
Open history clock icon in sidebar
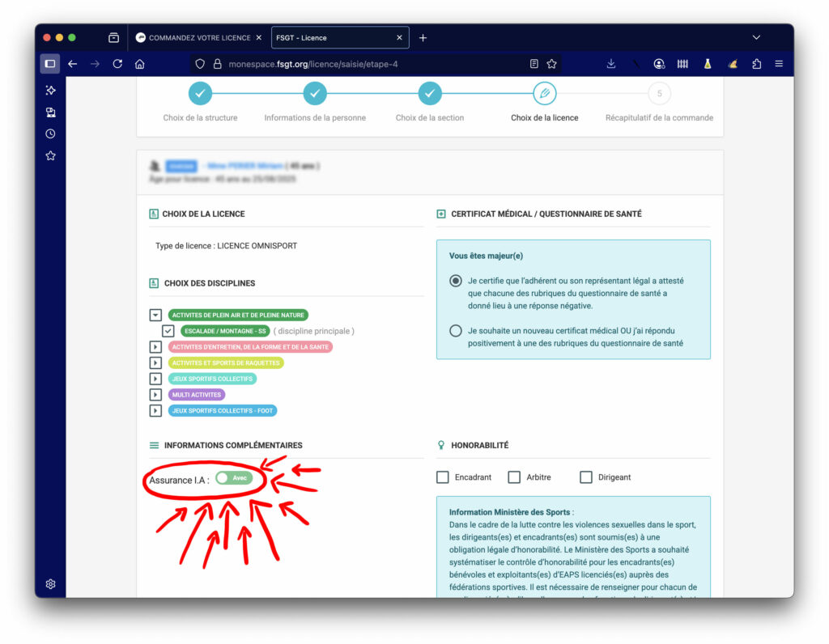point(50,133)
